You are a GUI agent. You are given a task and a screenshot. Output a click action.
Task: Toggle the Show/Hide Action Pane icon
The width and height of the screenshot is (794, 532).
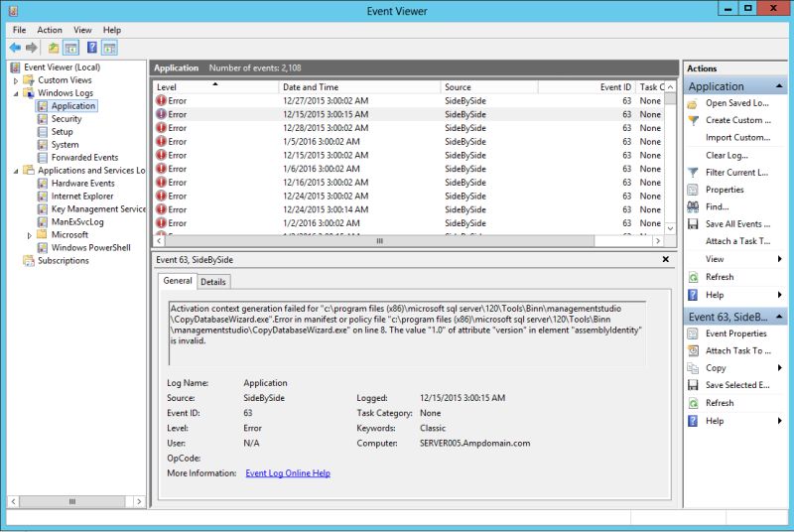pyautogui.click(x=109, y=48)
